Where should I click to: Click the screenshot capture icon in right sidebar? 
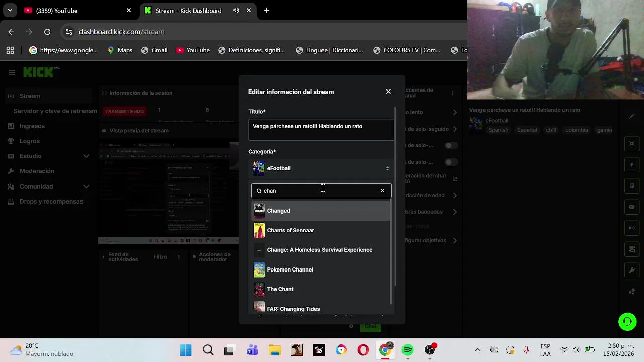[632, 143]
